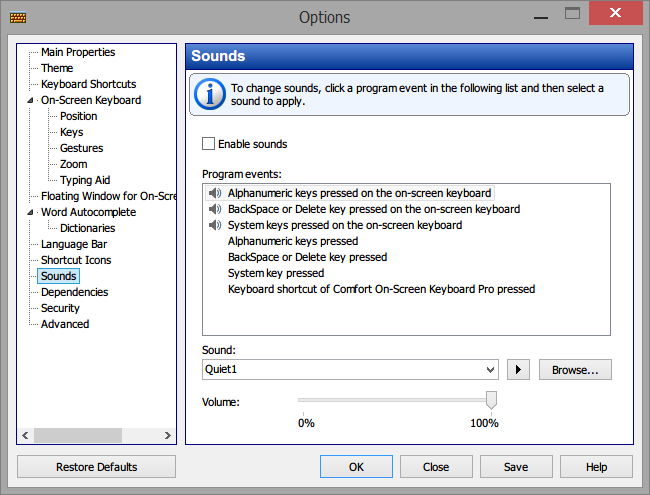Click the speaker icon beside Alphanumeric keys on-screen event

click(215, 193)
